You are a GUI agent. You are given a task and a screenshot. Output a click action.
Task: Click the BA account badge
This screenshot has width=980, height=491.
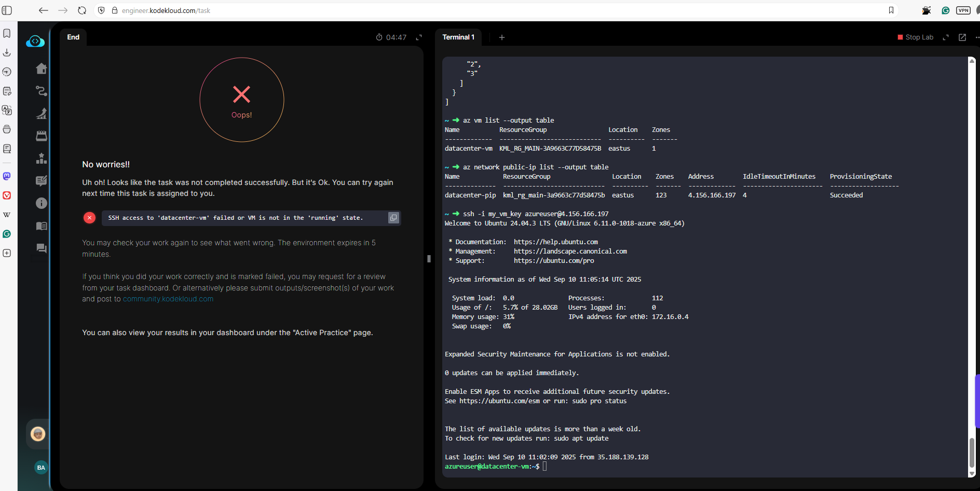click(41, 468)
